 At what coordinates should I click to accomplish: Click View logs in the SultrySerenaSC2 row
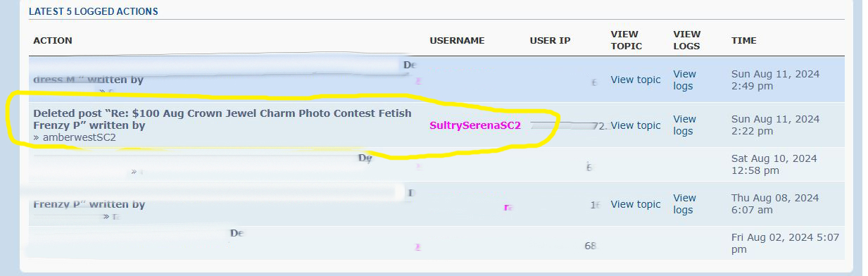click(684, 125)
